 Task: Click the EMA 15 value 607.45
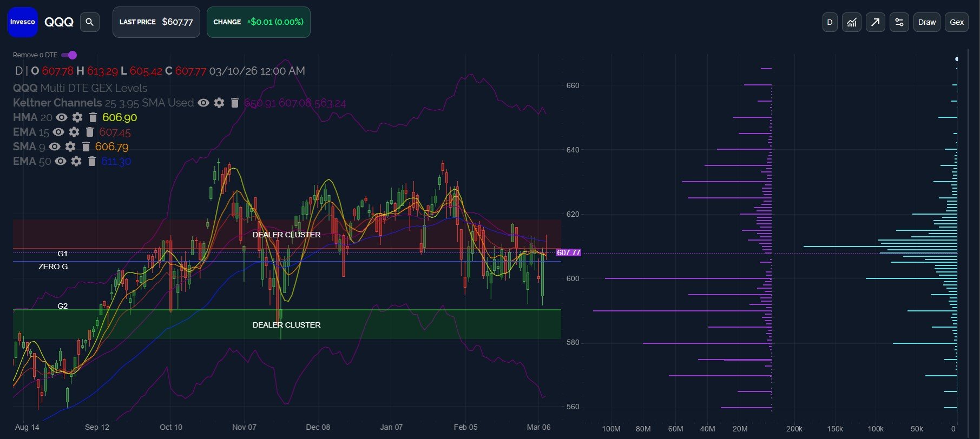point(115,132)
